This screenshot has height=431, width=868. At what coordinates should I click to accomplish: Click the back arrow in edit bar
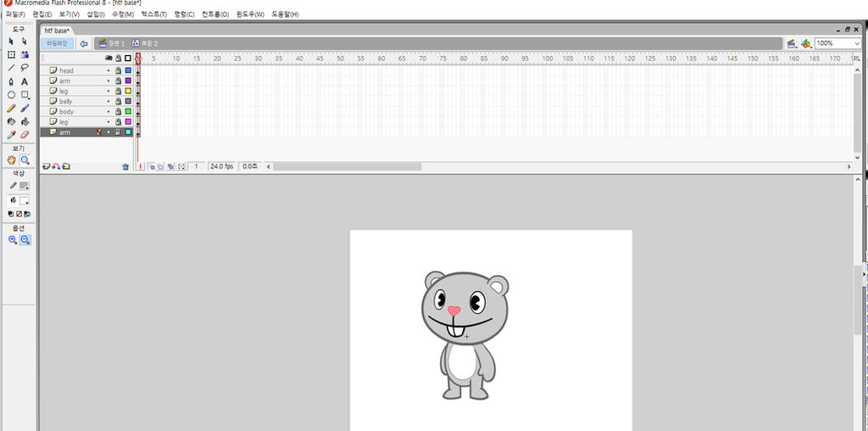(84, 43)
